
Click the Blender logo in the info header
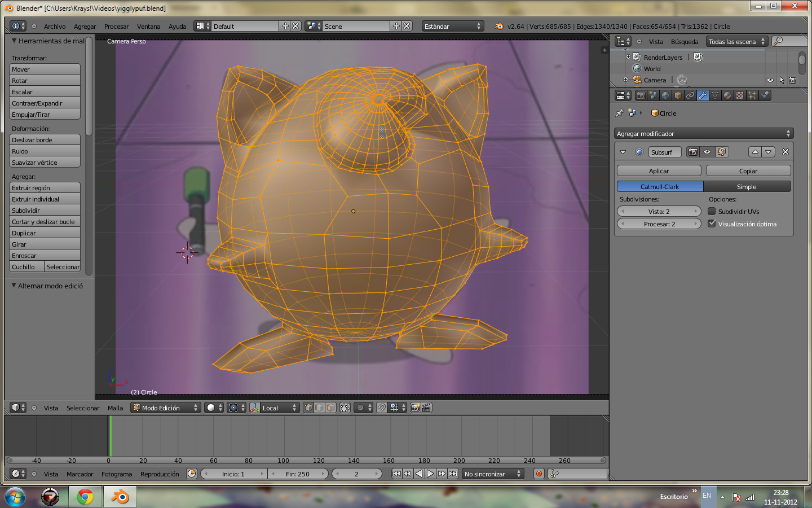coord(499,26)
